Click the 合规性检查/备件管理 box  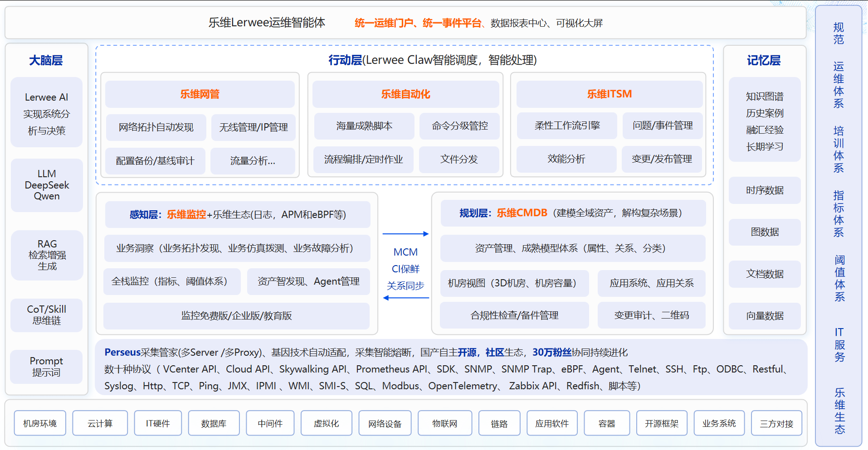pyautogui.click(x=514, y=315)
